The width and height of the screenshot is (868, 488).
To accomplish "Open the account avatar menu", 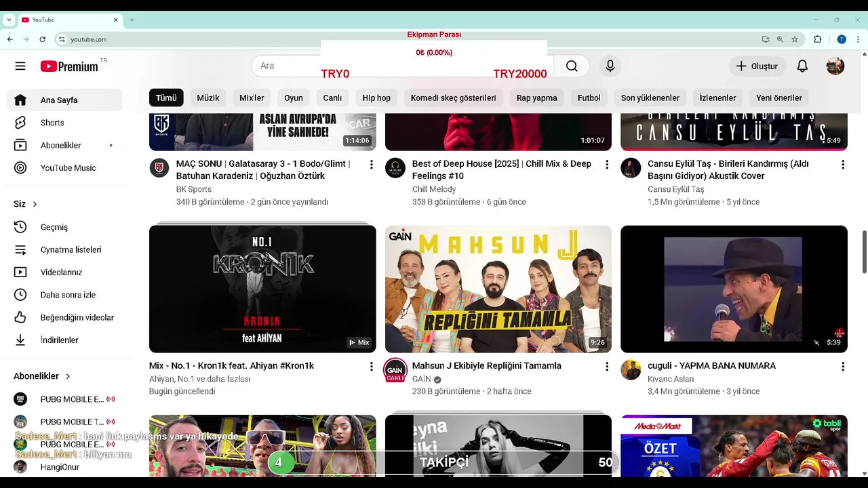I will pyautogui.click(x=835, y=66).
